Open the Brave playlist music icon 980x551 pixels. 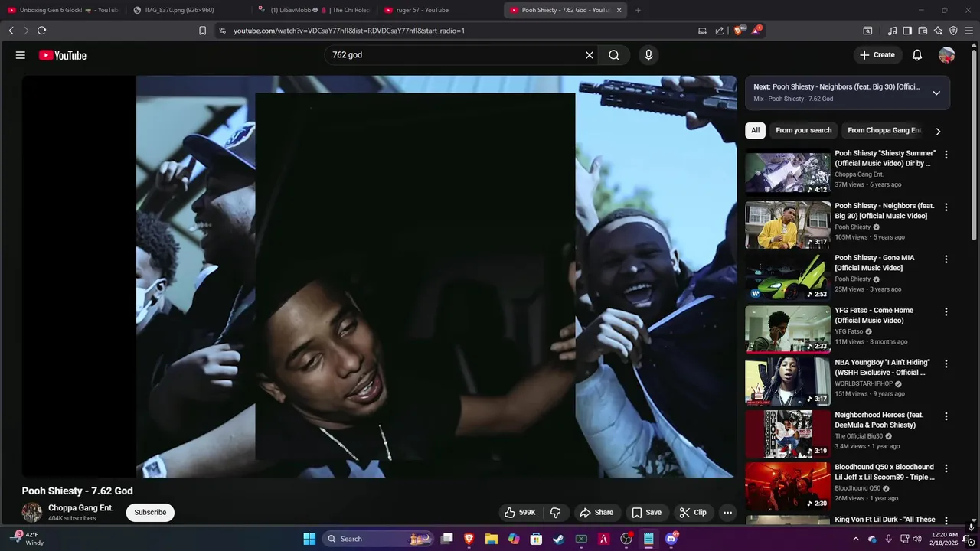(x=892, y=31)
